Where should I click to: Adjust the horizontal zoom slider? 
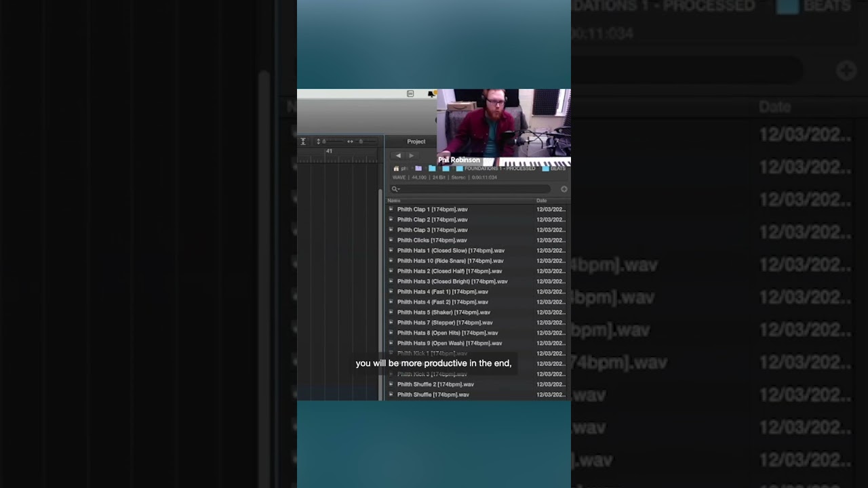pyautogui.click(x=361, y=141)
